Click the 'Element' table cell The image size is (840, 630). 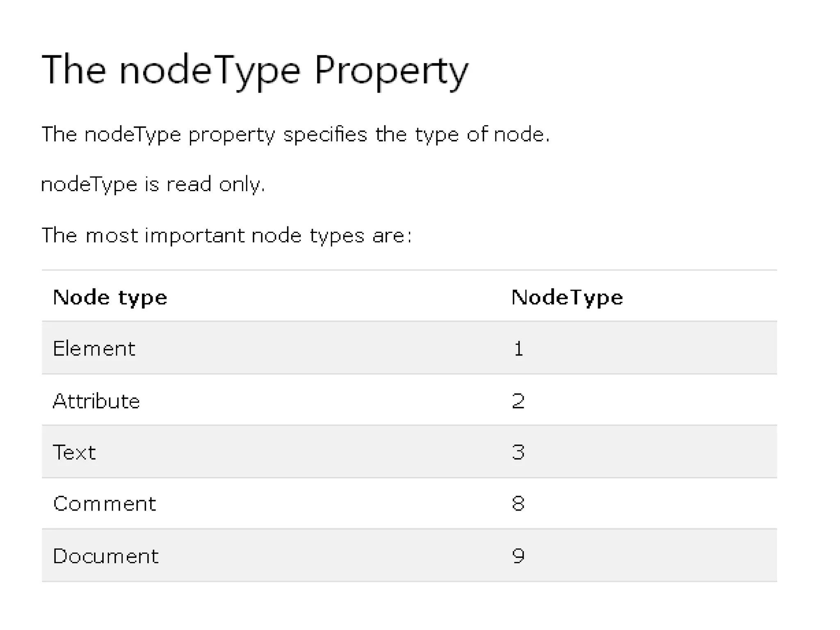[x=94, y=349]
